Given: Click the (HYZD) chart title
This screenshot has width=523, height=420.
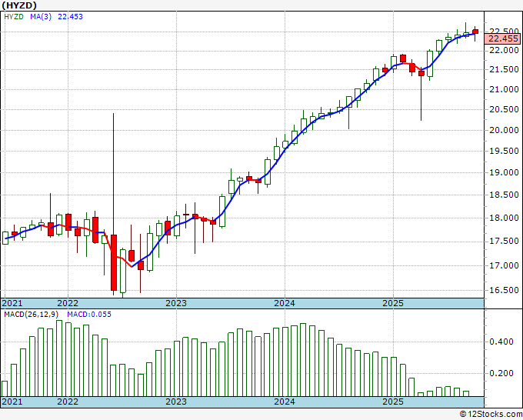Looking at the screenshot, I should click(19, 5).
